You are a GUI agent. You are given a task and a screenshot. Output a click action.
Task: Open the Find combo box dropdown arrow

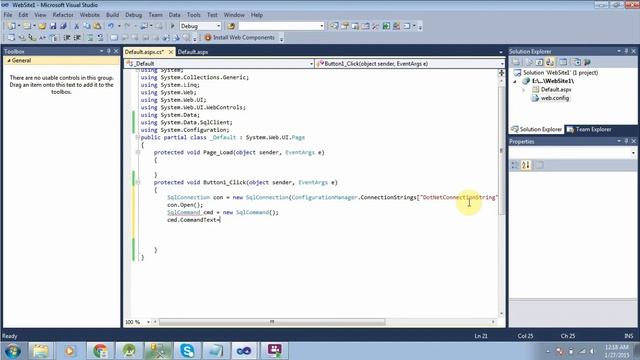click(322, 26)
